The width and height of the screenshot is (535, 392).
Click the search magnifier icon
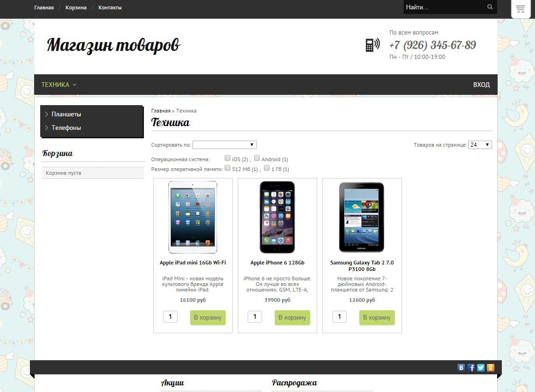tap(490, 7)
